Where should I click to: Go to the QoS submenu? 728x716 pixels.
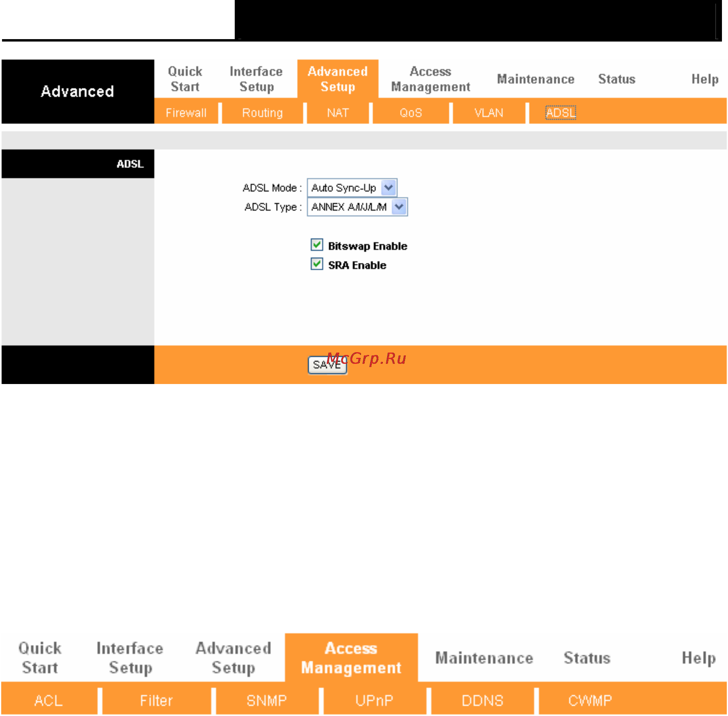click(x=411, y=113)
